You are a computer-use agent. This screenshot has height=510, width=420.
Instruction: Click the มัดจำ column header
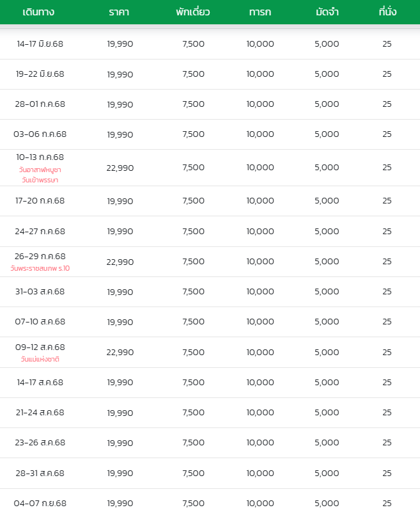pyautogui.click(x=327, y=12)
